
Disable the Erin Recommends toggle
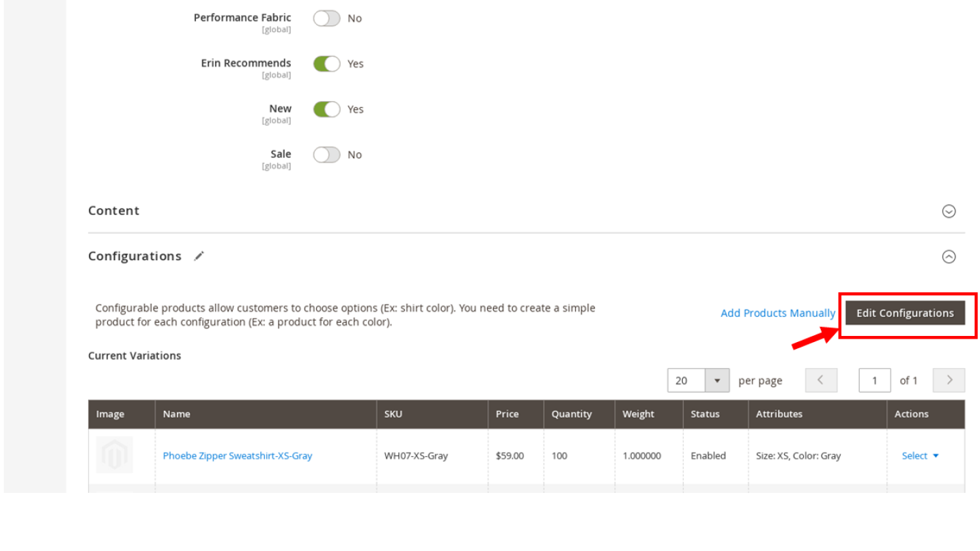tap(326, 63)
